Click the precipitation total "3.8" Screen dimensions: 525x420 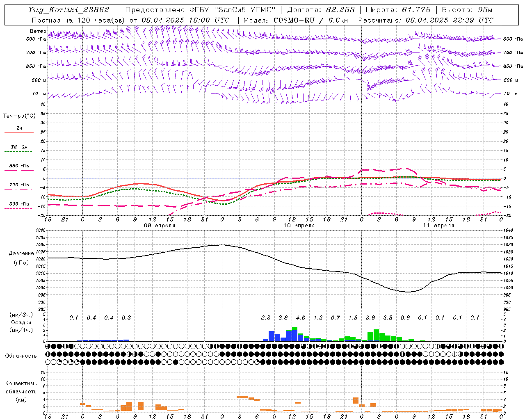283,318
